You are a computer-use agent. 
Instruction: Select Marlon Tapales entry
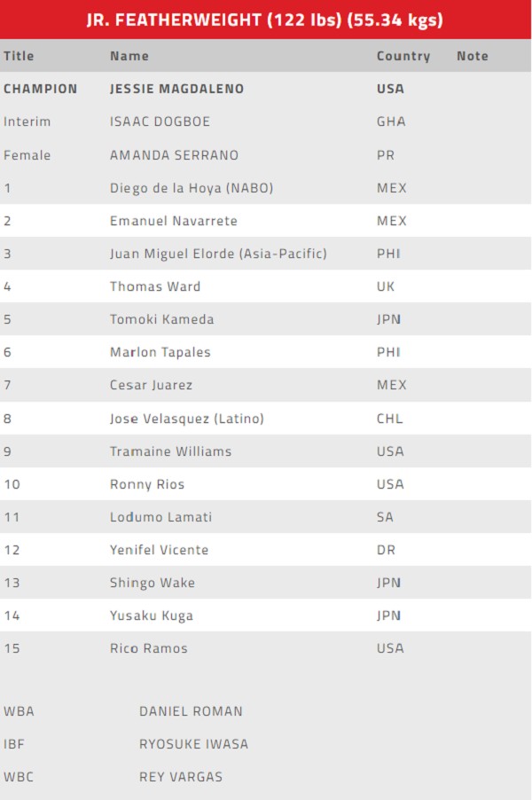coord(265,352)
